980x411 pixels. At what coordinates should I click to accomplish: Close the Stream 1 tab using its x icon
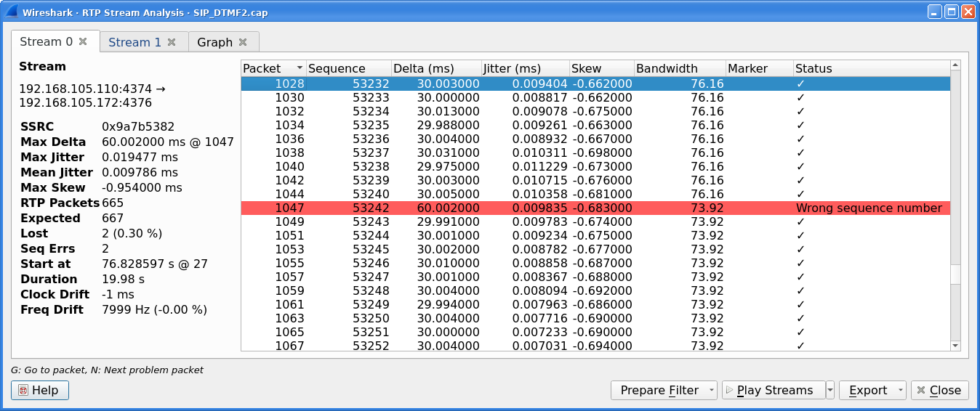pyautogui.click(x=172, y=42)
